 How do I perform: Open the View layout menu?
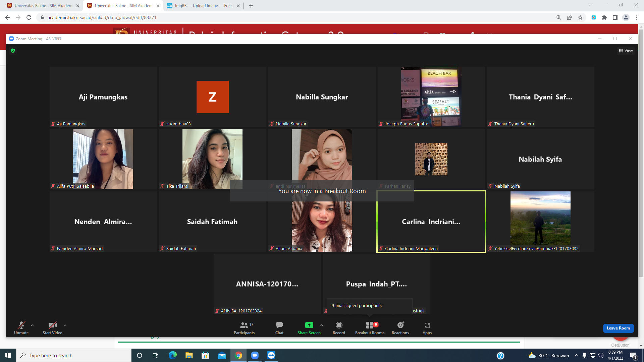[626, 51]
